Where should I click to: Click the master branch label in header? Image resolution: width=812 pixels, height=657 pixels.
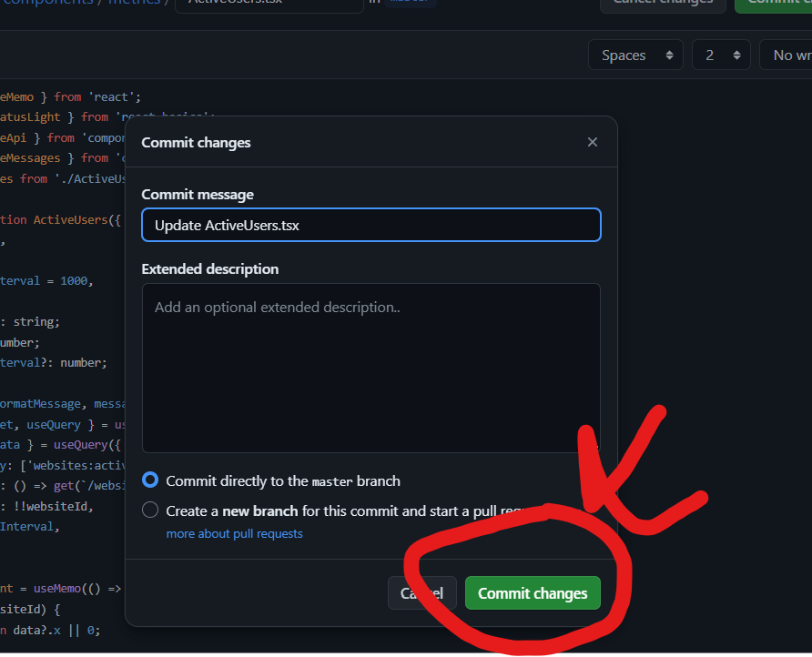click(x=411, y=3)
